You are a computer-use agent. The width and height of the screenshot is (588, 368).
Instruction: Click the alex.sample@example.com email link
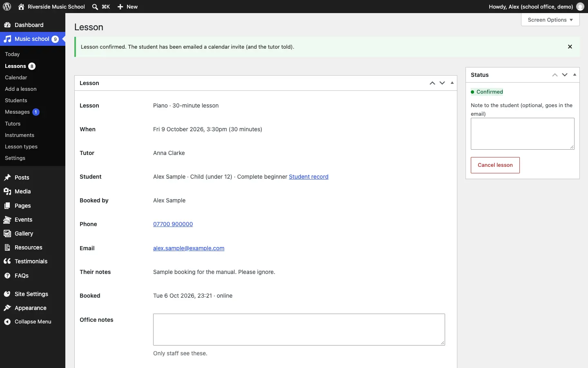[x=189, y=248]
